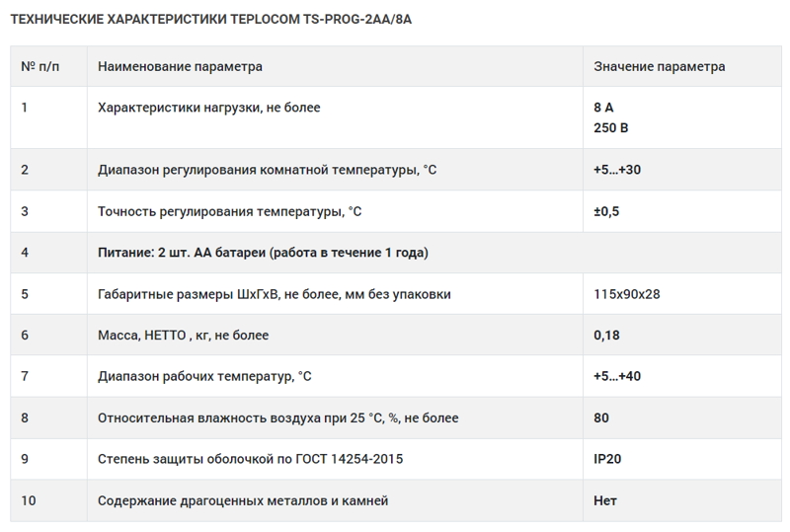Select the 'Наименование параметра' column header
Viewport: 790px width, 532px height.
click(x=180, y=67)
